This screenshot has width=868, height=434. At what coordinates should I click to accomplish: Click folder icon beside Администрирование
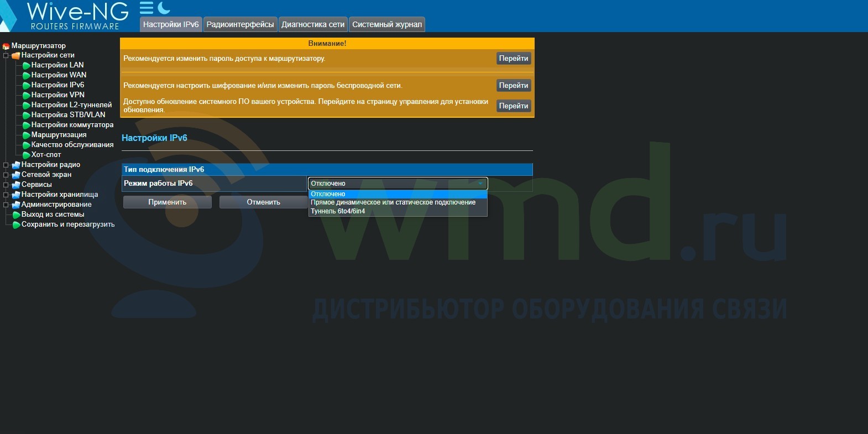pos(16,205)
